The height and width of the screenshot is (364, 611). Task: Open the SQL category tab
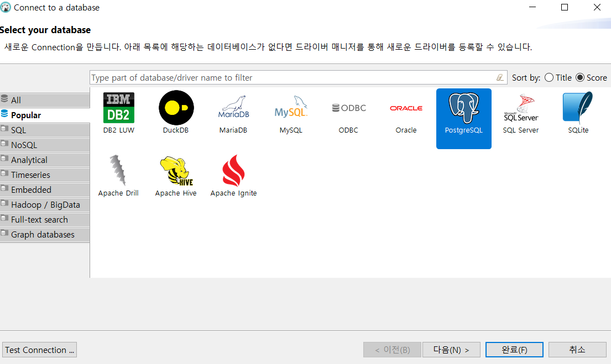[45, 130]
